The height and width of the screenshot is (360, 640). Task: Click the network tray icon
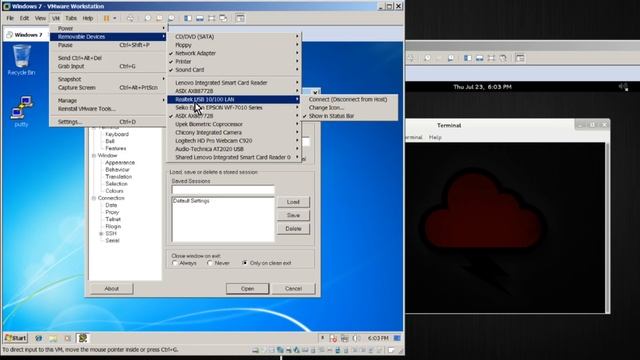pyautogui.click(x=345, y=338)
